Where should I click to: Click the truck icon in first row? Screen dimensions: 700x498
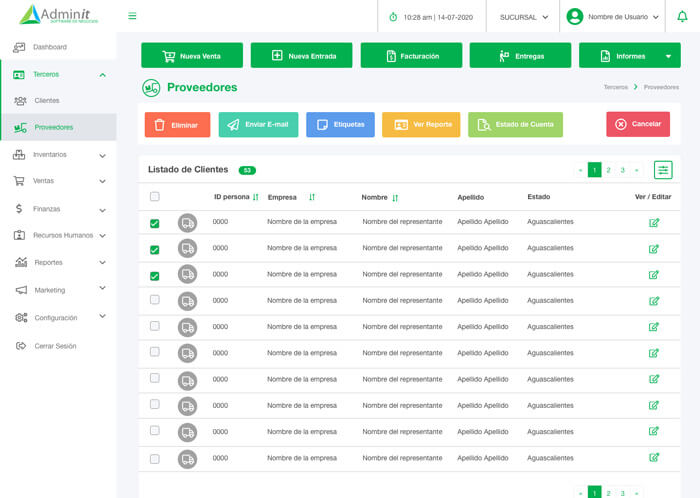click(x=187, y=222)
